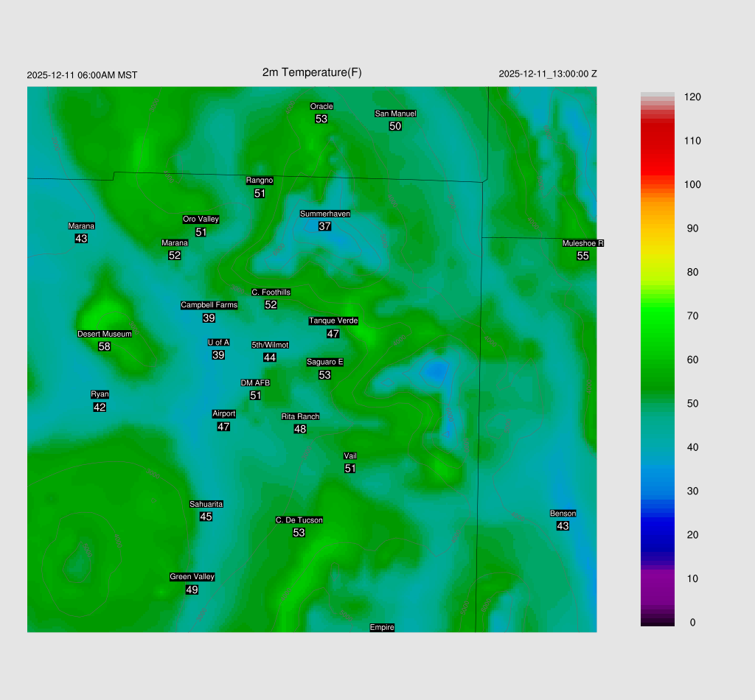This screenshot has height=700, width=755.
Task: Click the Summerhaven station label
Action: (x=324, y=214)
